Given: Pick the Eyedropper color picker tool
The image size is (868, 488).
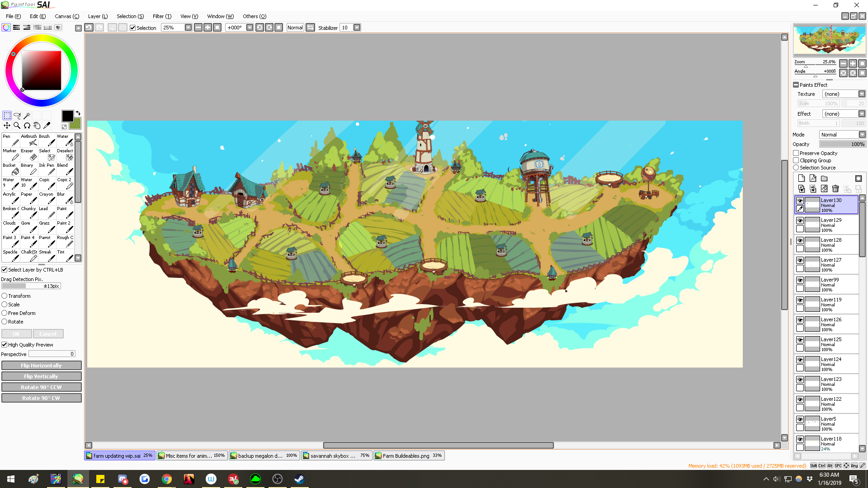Looking at the screenshot, I should 47,126.
